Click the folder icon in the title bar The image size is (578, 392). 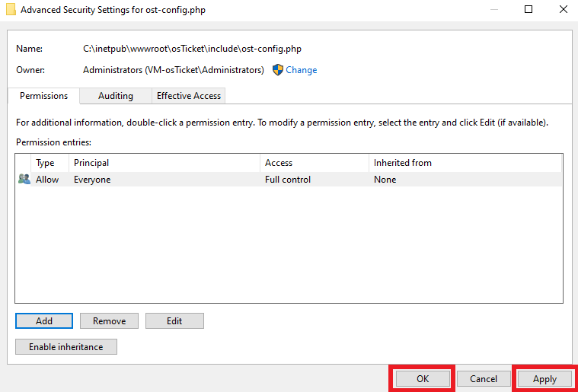click(x=11, y=10)
